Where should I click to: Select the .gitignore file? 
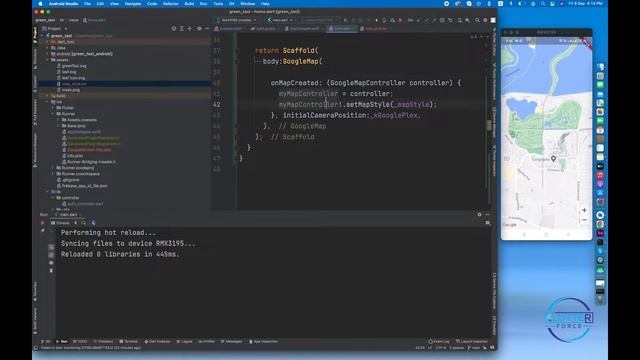68,180
